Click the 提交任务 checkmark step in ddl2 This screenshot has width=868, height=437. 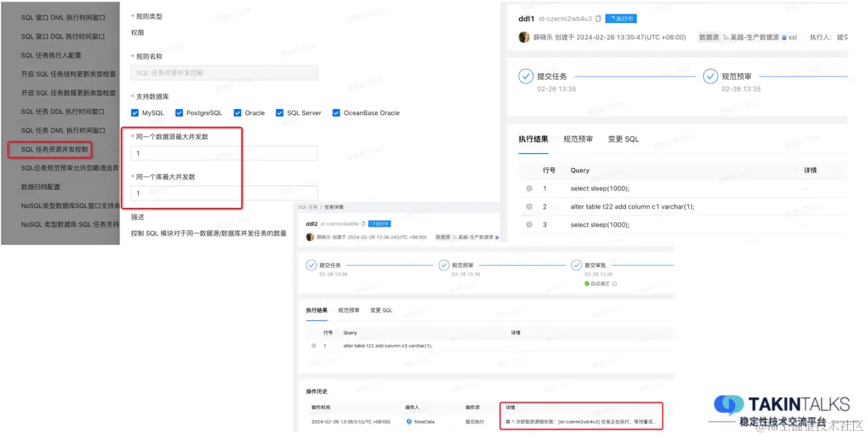click(311, 265)
